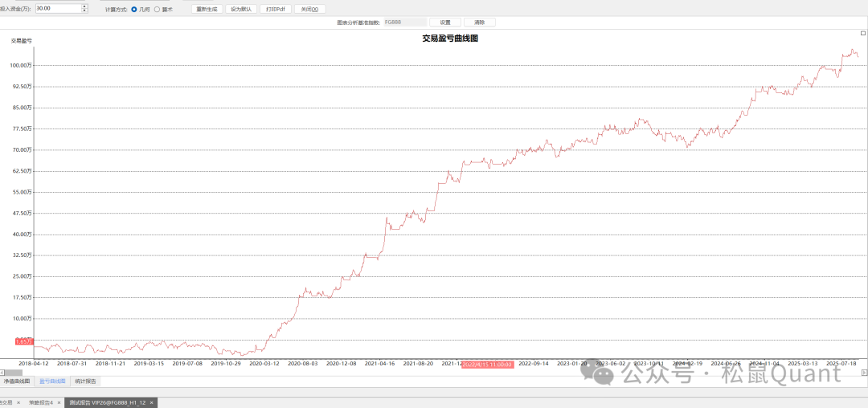Click the 清除 benchmark button
The width and height of the screenshot is (868, 408).
point(480,22)
